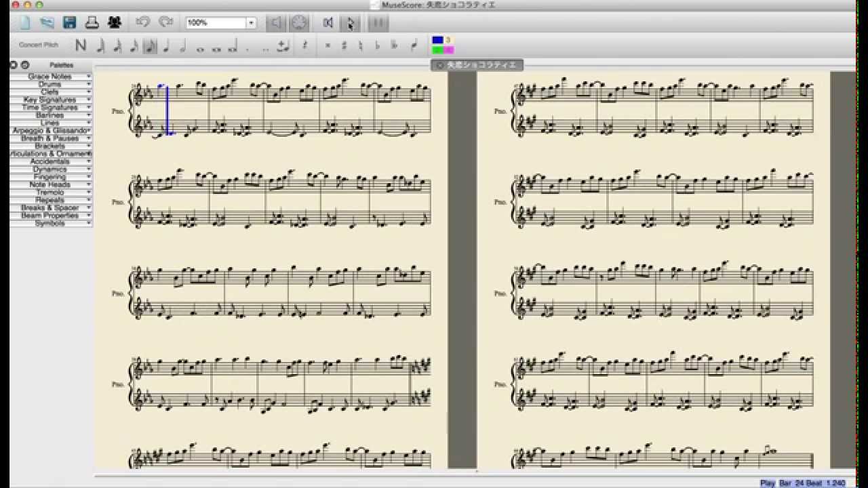Screen dimensions: 868x488
Task: Apply a double sharp accidental
Action: (x=328, y=46)
